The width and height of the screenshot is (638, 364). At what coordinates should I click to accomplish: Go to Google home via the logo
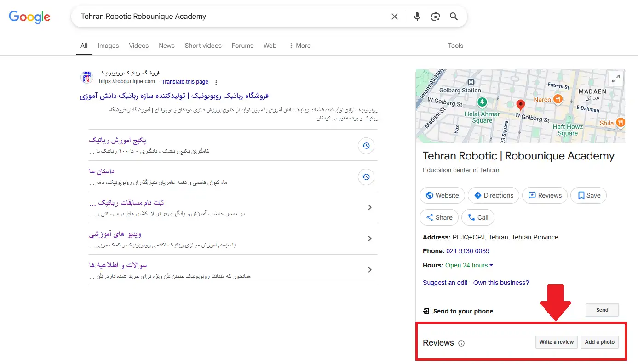pyautogui.click(x=29, y=17)
